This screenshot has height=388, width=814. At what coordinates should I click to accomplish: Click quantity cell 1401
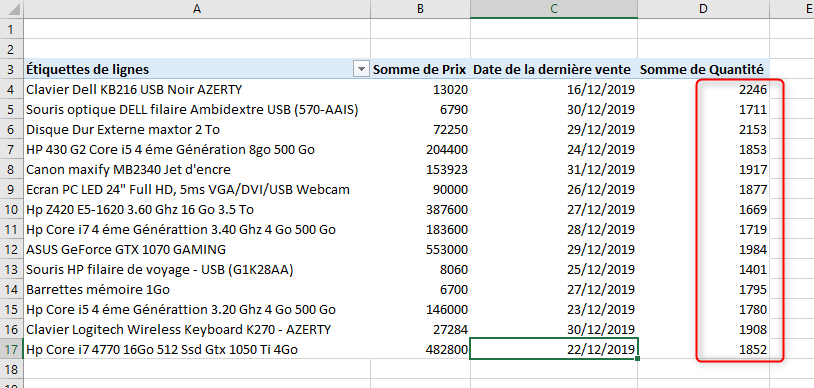[x=703, y=270]
